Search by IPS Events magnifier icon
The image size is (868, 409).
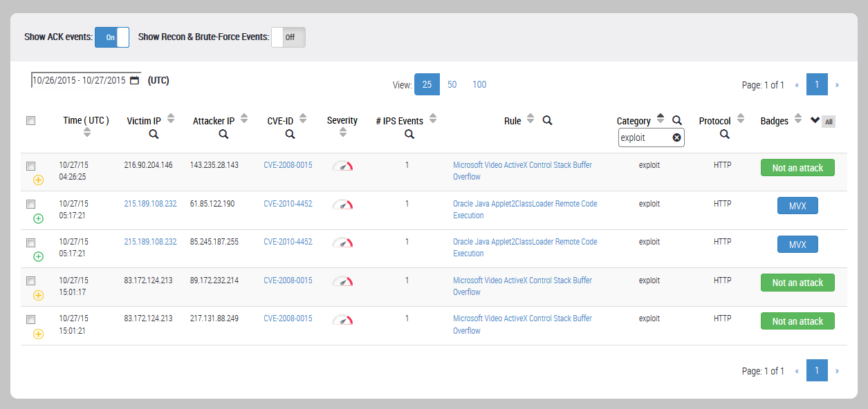pyautogui.click(x=409, y=134)
